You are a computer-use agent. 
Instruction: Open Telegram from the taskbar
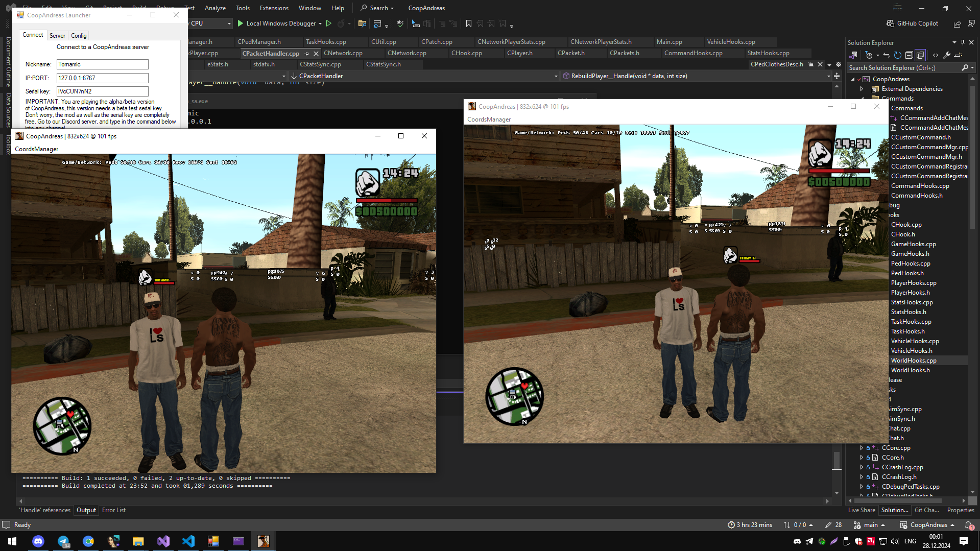63,541
